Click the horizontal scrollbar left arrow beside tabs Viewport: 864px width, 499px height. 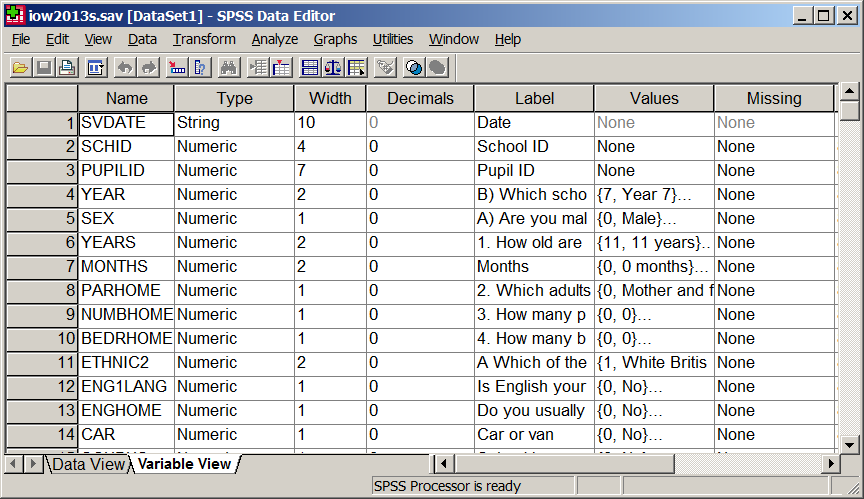point(444,464)
